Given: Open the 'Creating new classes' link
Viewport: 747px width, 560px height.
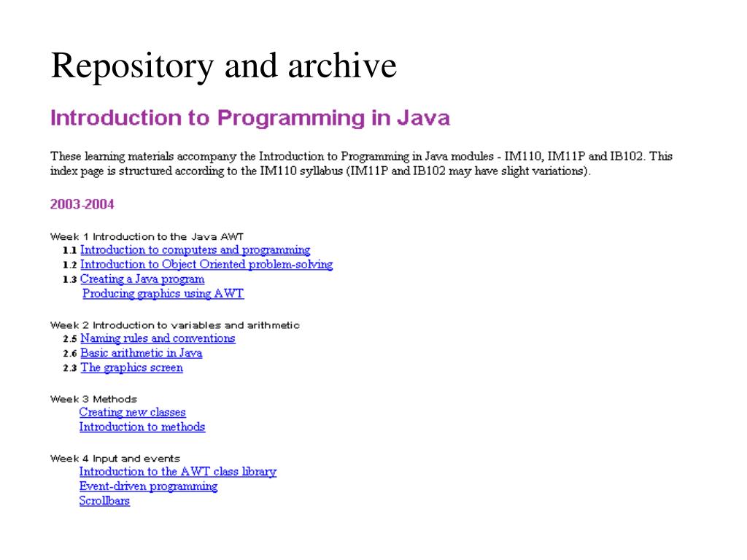Looking at the screenshot, I should [x=133, y=413].
